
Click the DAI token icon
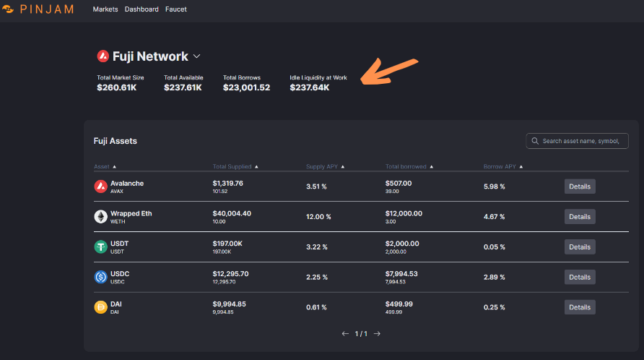click(101, 307)
